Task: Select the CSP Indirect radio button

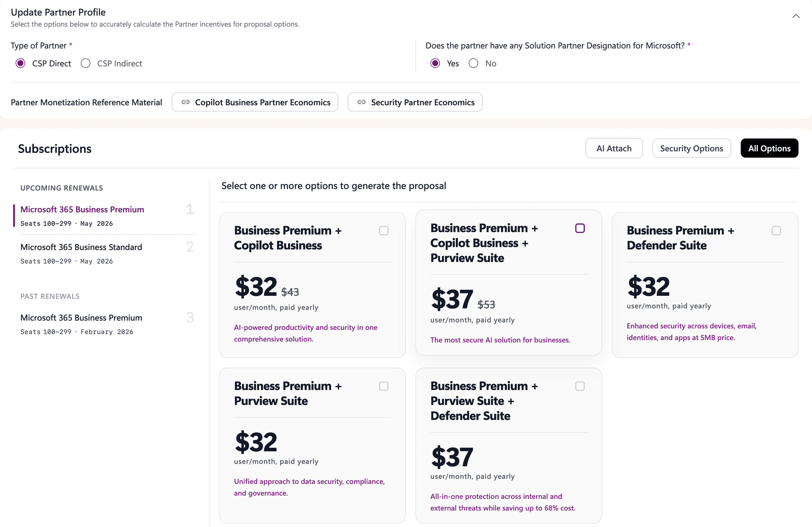Action: pos(86,63)
